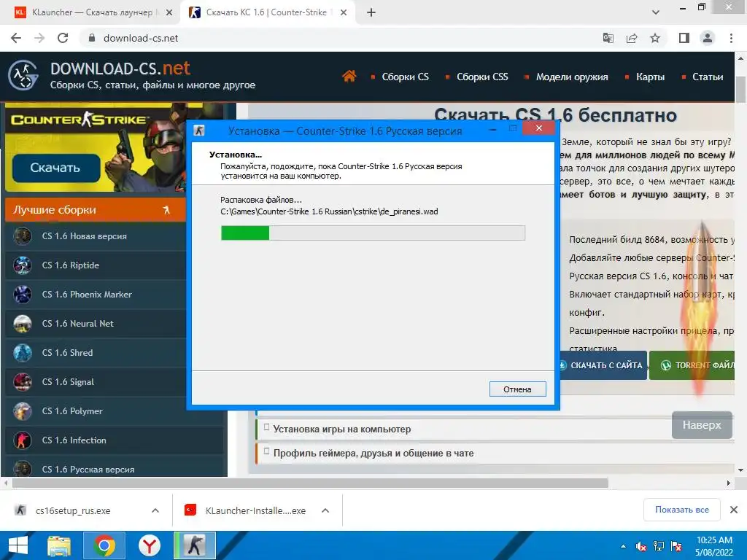Open the Модели оружия menu item
Viewport: 747px width, 560px height.
click(572, 77)
